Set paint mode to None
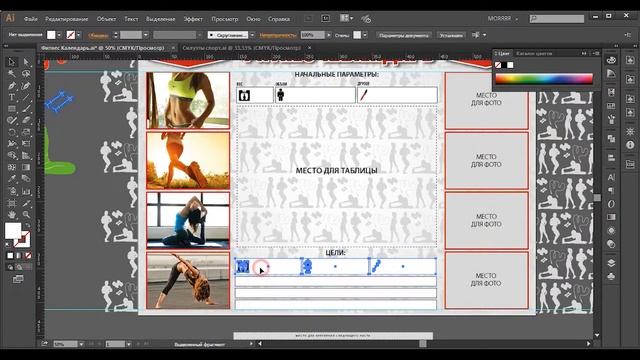 [x=28, y=256]
